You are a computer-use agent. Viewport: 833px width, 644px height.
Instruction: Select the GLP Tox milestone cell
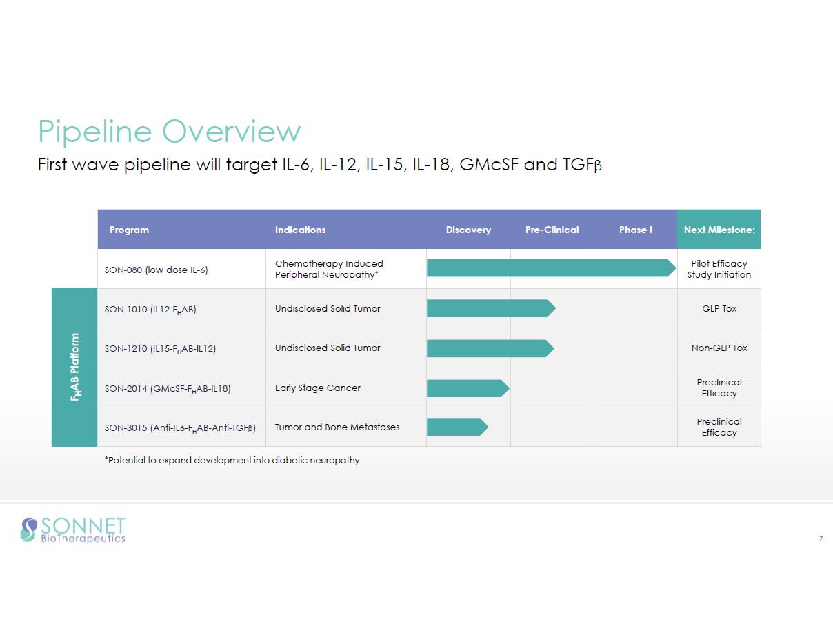719,308
